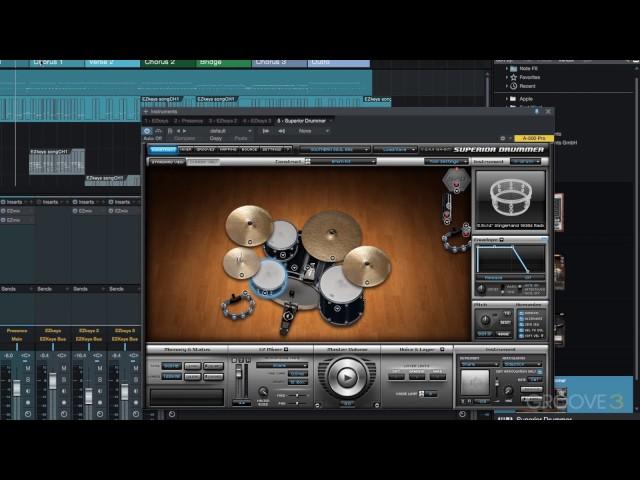Pin the Instruments window
The width and height of the screenshot is (640, 480).
pos(537,111)
